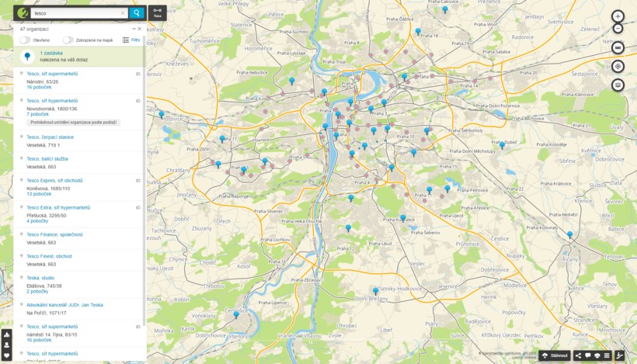Screen dimensions: 637x364
Task: Minimize the results panel
Action: coord(134,29)
